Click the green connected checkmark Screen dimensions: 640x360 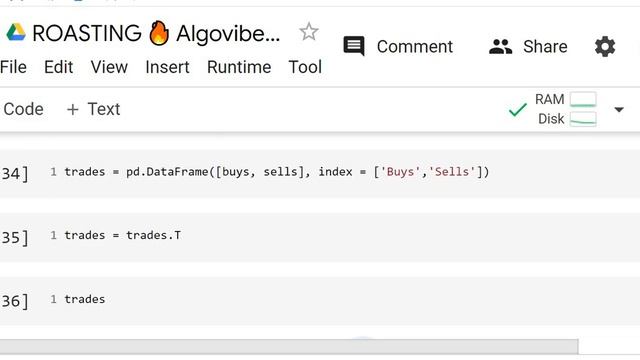pyautogui.click(x=518, y=109)
